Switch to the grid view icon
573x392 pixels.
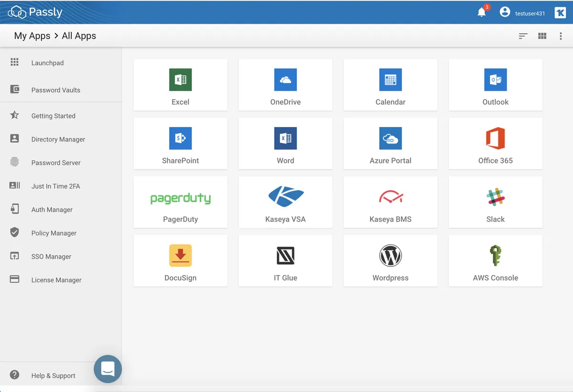tap(542, 36)
